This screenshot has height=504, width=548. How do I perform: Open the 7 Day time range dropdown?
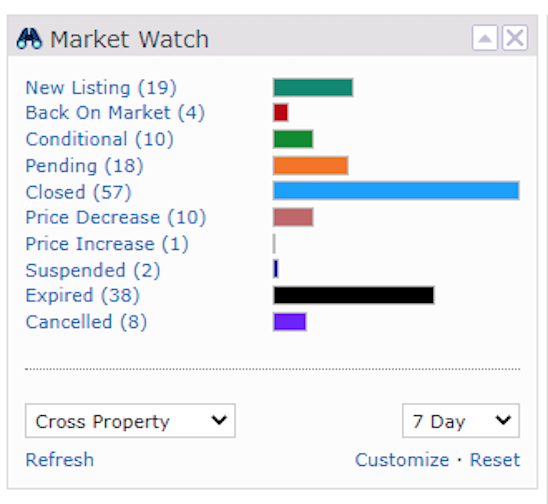coord(461,421)
